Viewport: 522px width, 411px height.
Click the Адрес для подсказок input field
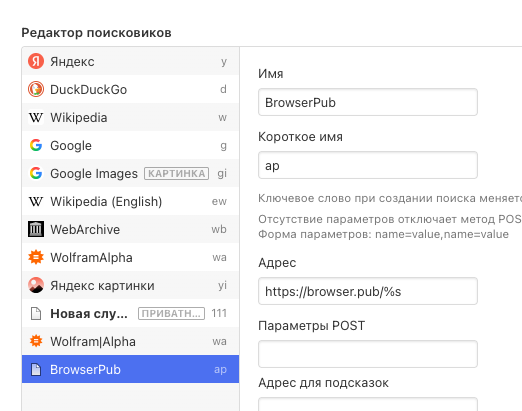(x=368, y=404)
